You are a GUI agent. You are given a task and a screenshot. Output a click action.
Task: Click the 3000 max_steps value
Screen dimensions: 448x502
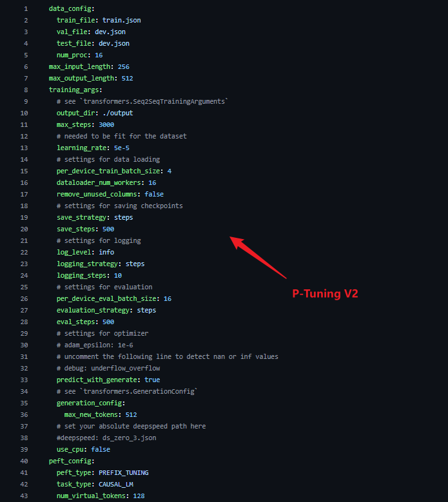click(106, 124)
